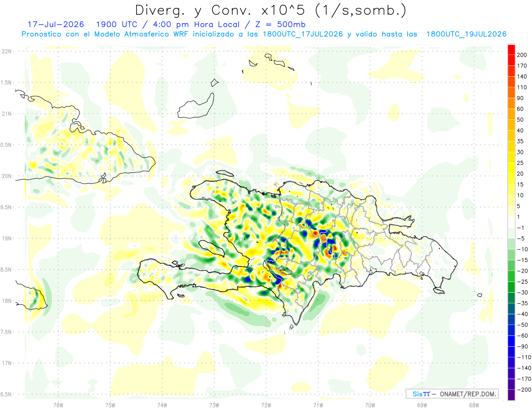Click the colorbar value '90'
Image resolution: width=532 pixels, height=411 pixels.
520,98
